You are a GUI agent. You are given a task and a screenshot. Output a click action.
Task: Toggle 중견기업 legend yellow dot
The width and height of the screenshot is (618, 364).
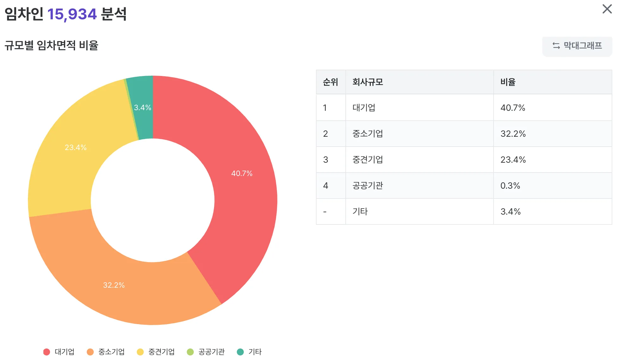click(140, 352)
